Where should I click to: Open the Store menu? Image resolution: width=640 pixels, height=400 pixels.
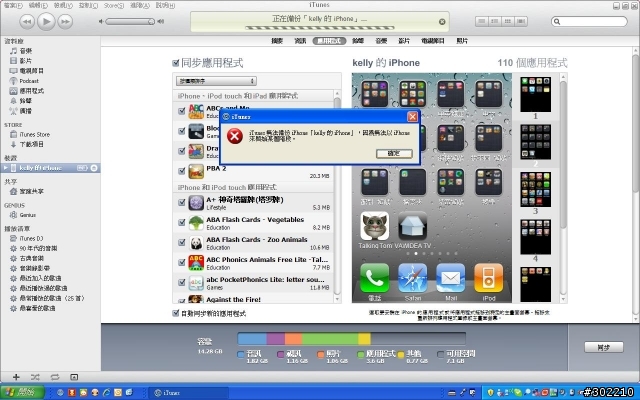(x=113, y=5)
